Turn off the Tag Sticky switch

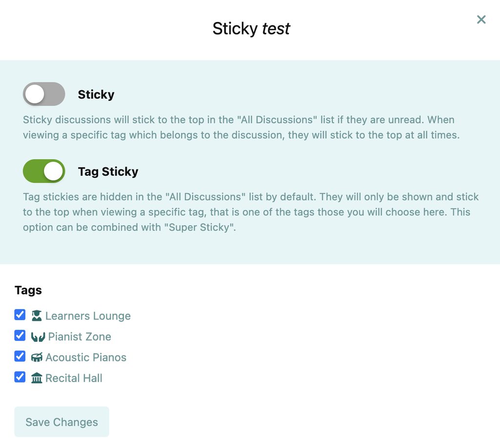(x=44, y=171)
